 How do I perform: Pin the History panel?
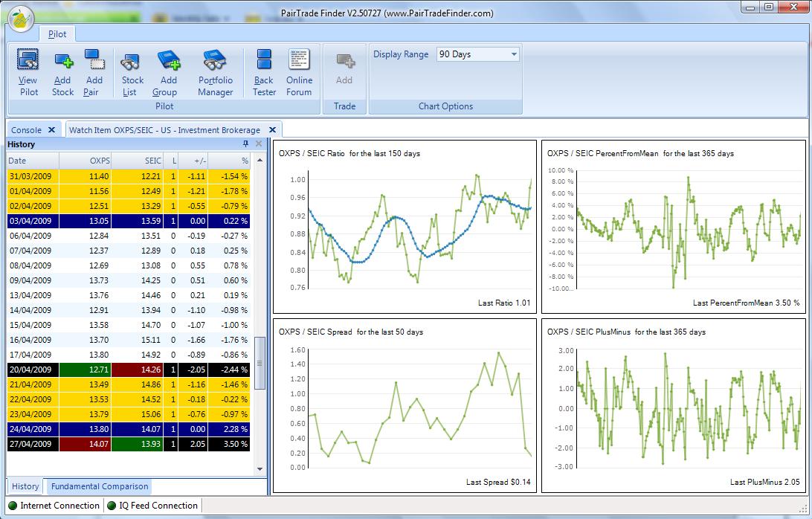point(245,144)
